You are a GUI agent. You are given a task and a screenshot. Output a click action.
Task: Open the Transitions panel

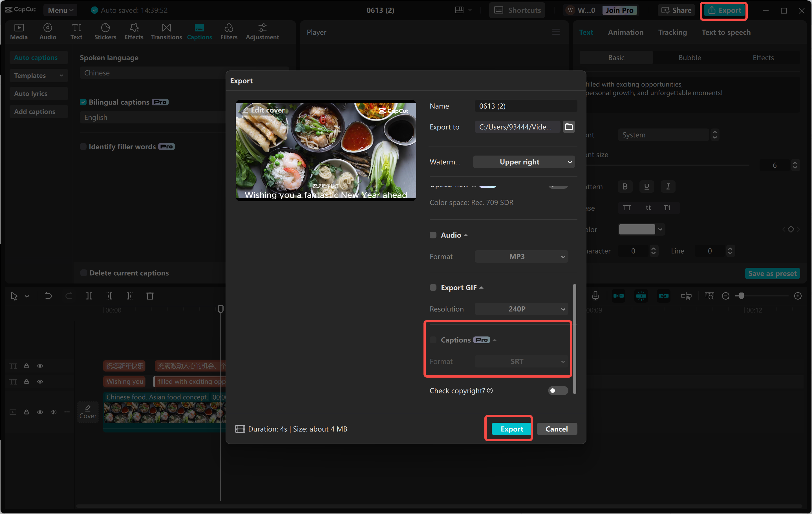(166, 32)
